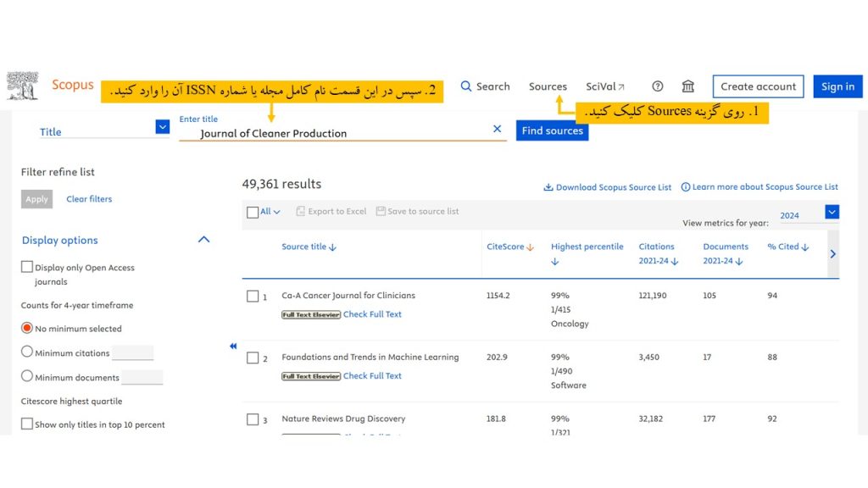868x488 pixels.
Task: Open the Title search-type dropdown
Action: pyautogui.click(x=162, y=127)
